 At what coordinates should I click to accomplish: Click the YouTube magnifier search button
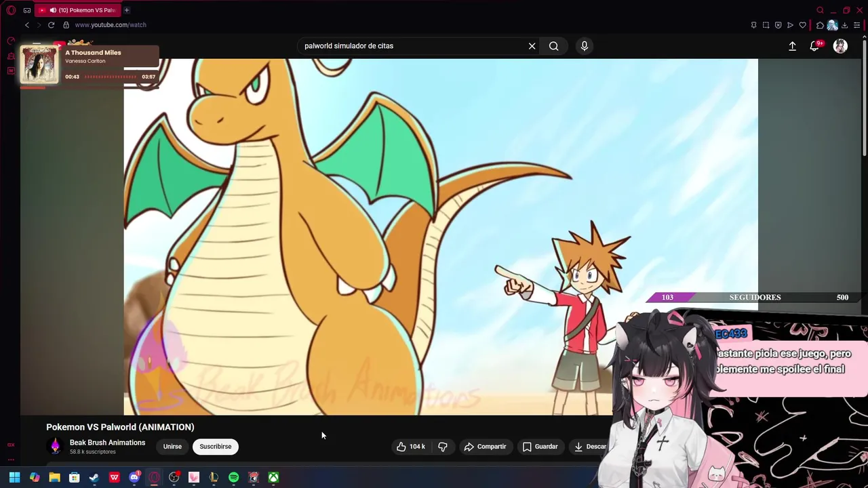(x=554, y=46)
